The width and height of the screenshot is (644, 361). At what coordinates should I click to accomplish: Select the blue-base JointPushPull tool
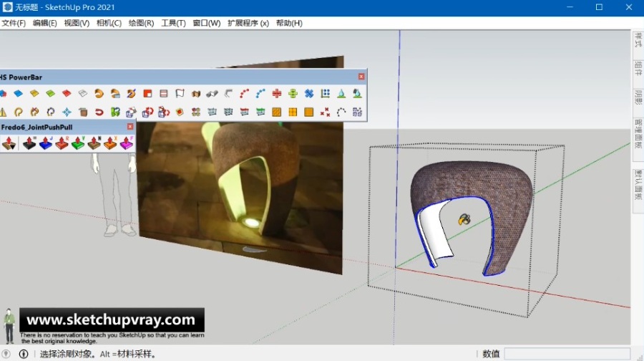pos(46,143)
